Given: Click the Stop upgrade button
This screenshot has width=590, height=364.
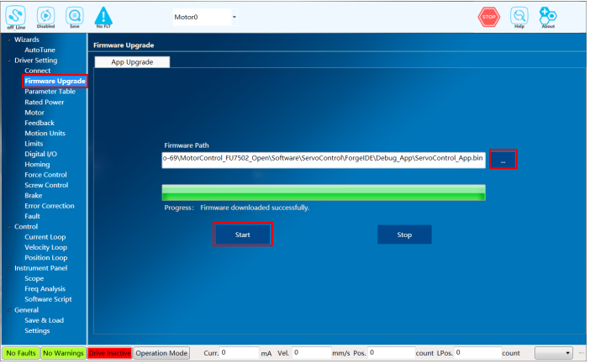Looking at the screenshot, I should click(x=404, y=235).
